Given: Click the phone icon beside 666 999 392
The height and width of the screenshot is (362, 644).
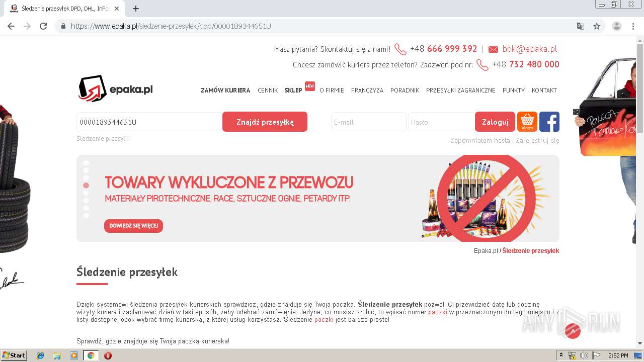Looking at the screenshot, I should pos(400,49).
